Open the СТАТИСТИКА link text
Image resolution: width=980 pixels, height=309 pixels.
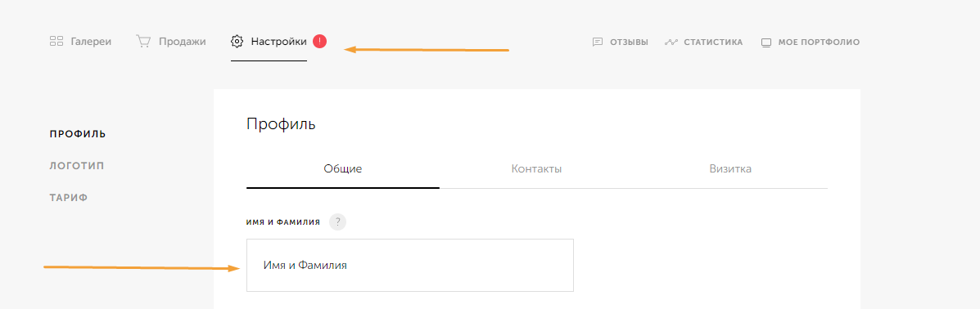tap(713, 43)
